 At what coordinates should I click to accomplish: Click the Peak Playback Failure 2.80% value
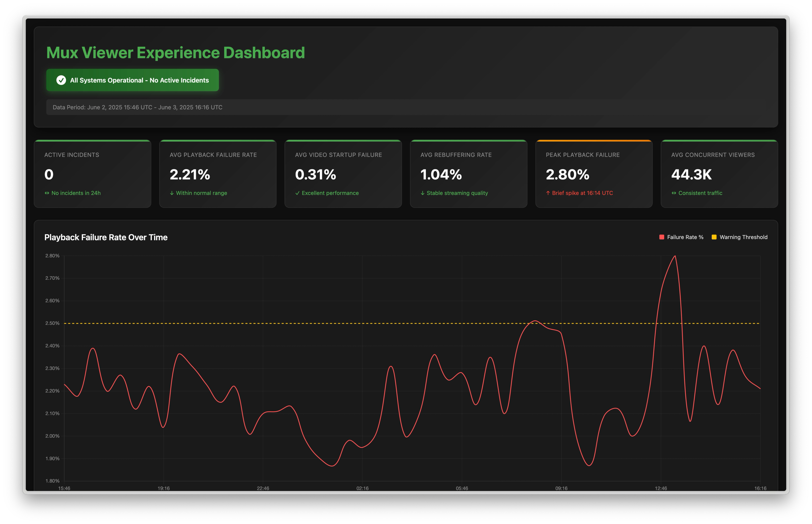tap(567, 174)
